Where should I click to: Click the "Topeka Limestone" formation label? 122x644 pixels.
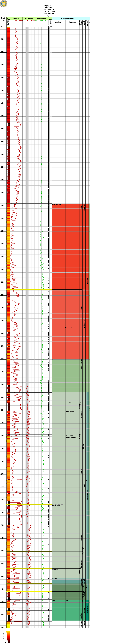pos(71,438)
